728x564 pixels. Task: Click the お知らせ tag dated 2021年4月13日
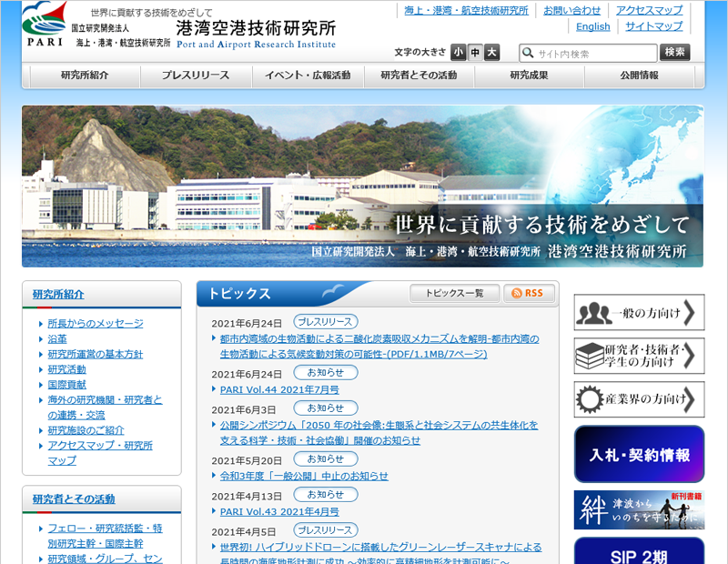(x=326, y=495)
